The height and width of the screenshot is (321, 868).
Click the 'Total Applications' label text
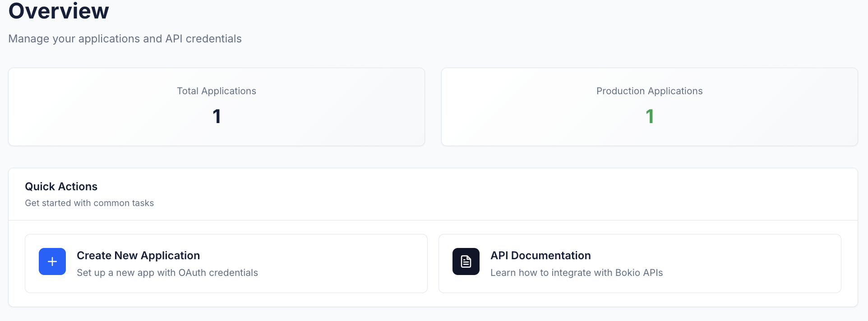pyautogui.click(x=217, y=91)
